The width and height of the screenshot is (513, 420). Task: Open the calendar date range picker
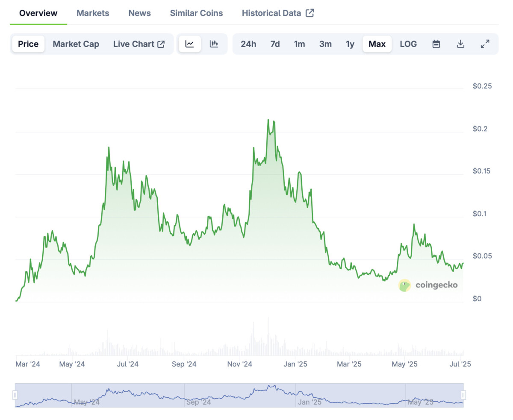pos(436,44)
